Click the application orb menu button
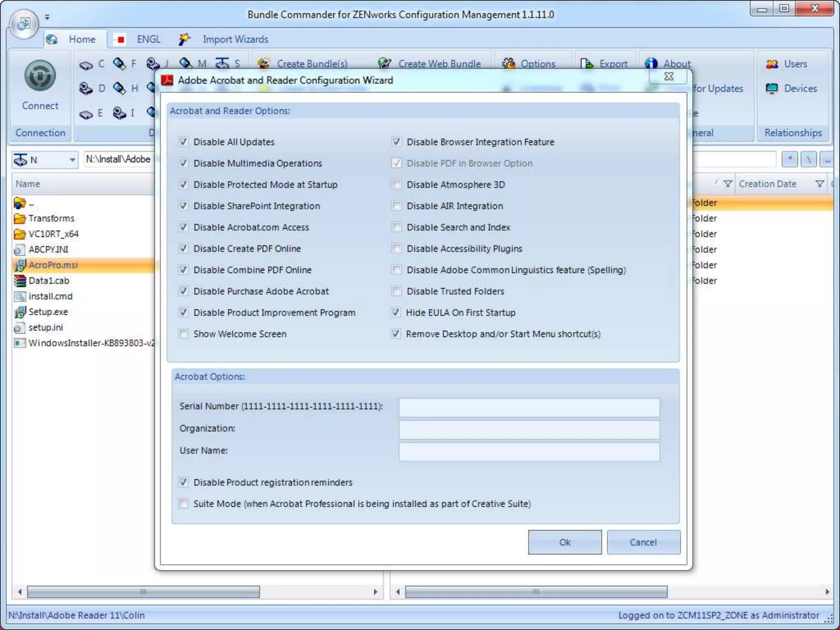 [24, 24]
